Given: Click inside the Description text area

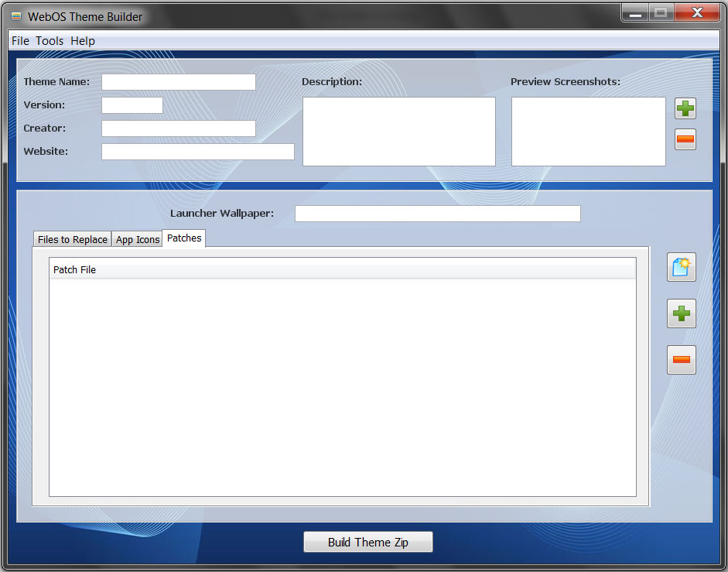Looking at the screenshot, I should (x=399, y=132).
